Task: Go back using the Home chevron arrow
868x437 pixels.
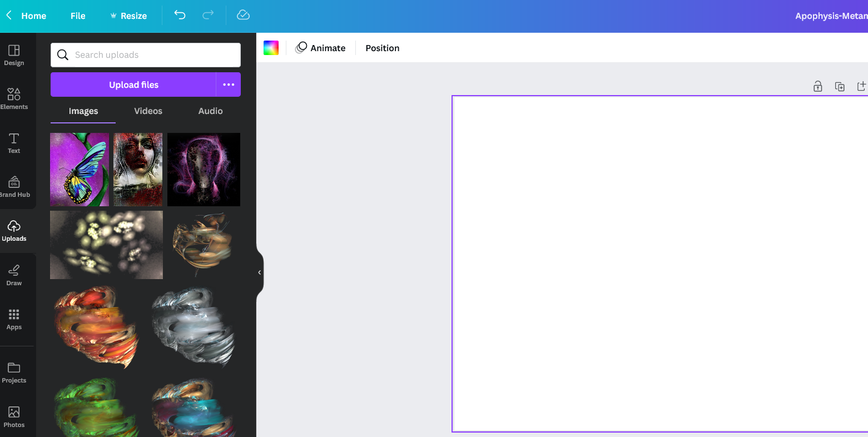Action: point(9,16)
